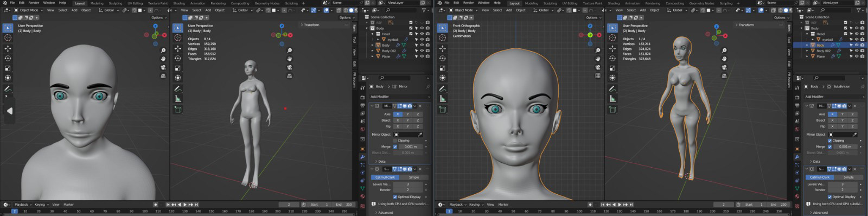Toggle Optimal Display checkbox in left window
The height and width of the screenshot is (216, 868).
(x=395, y=197)
